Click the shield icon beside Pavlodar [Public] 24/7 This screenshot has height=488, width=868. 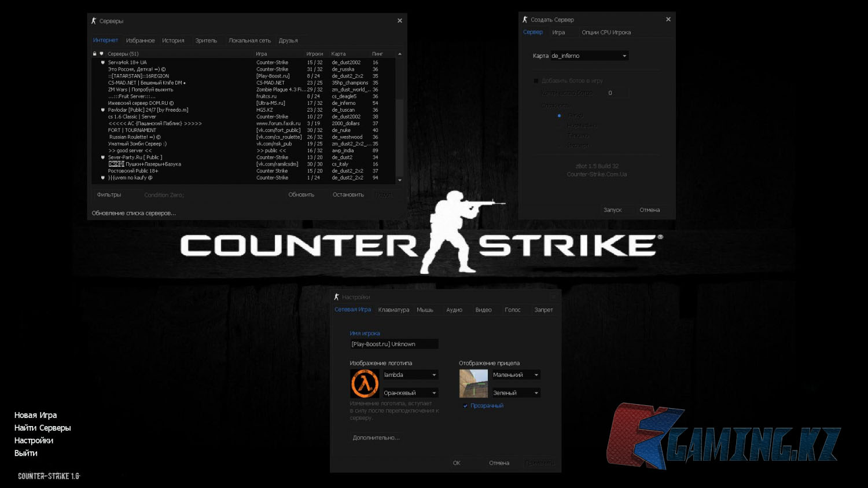[103, 110]
